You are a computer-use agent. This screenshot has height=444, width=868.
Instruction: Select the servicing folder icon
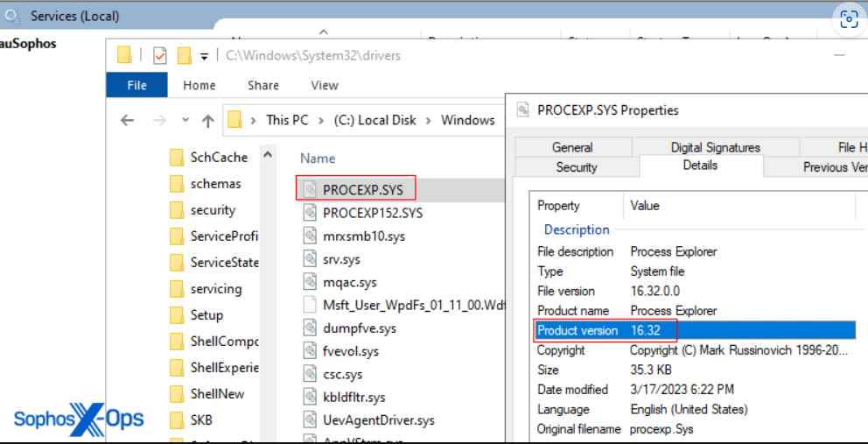pos(177,289)
